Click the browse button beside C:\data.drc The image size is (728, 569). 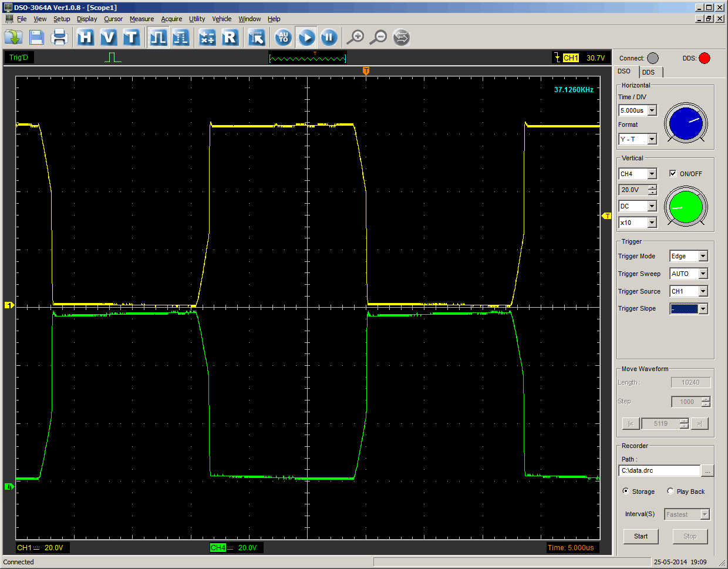[x=707, y=471]
